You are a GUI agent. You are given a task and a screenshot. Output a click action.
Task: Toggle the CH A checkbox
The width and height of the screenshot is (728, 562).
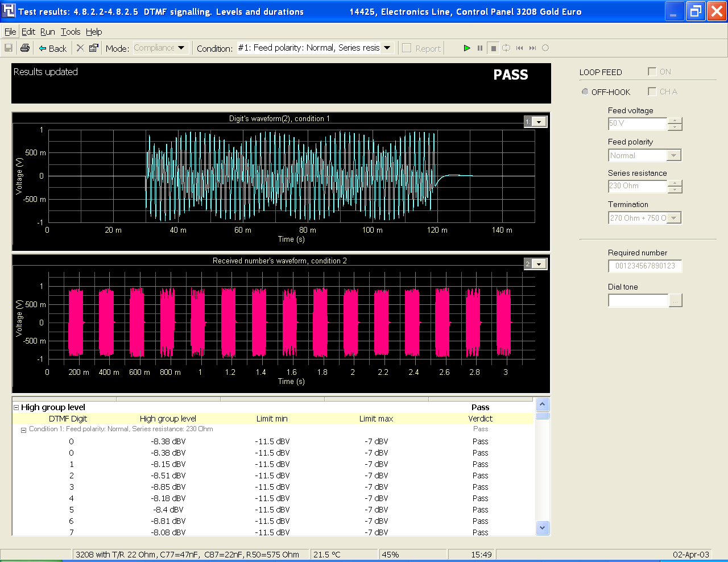point(652,92)
